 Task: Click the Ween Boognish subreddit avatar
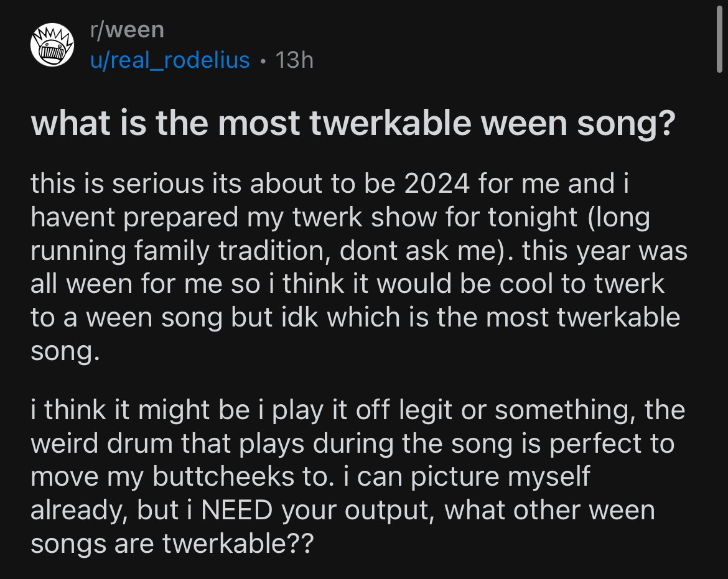pos(52,45)
